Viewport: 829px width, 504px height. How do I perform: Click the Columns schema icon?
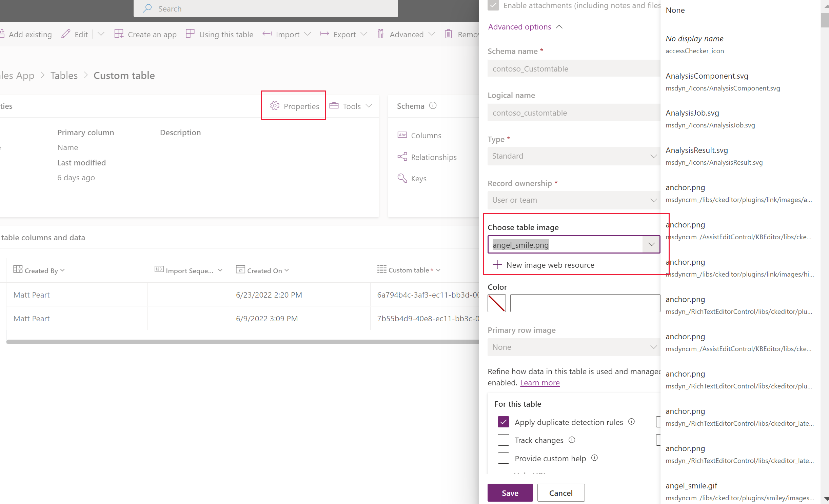pos(402,135)
